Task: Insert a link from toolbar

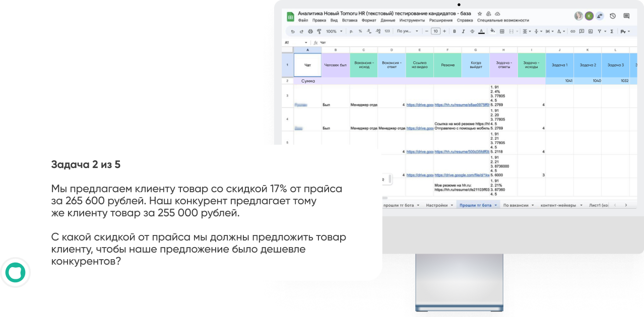Action: click(x=572, y=31)
